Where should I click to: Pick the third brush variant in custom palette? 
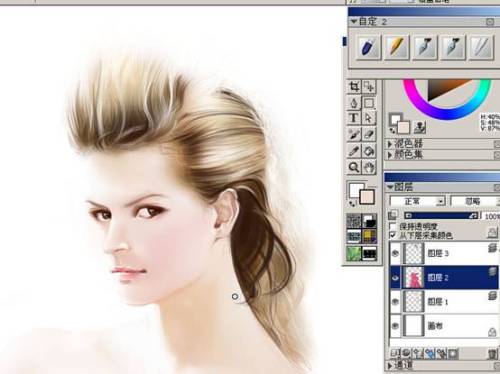(425, 47)
